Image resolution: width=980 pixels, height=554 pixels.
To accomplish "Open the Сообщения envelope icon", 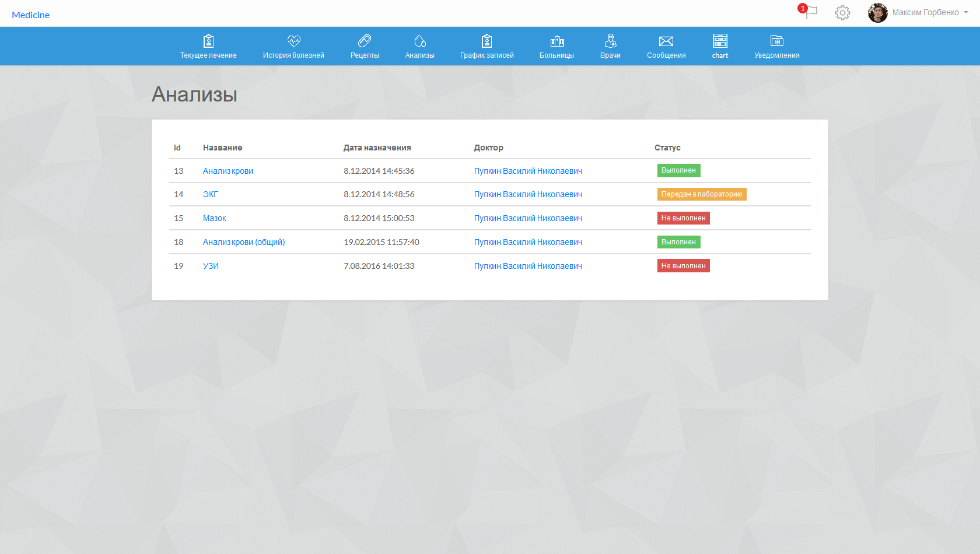I will click(666, 41).
